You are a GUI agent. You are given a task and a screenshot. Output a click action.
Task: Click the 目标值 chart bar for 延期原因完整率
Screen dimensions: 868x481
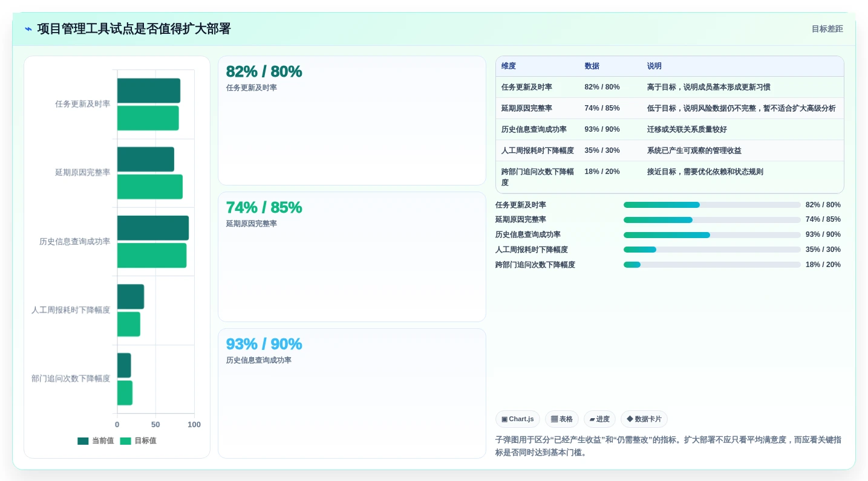150,187
